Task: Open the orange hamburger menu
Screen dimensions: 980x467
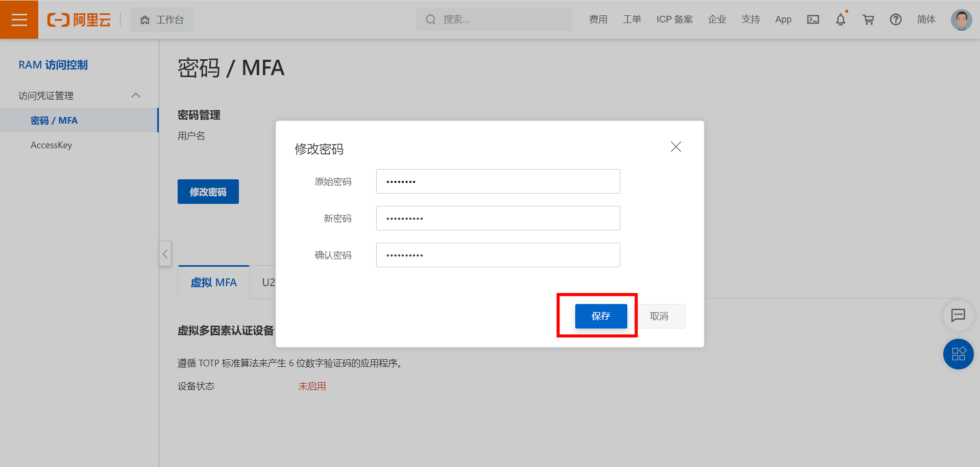Action: (19, 19)
